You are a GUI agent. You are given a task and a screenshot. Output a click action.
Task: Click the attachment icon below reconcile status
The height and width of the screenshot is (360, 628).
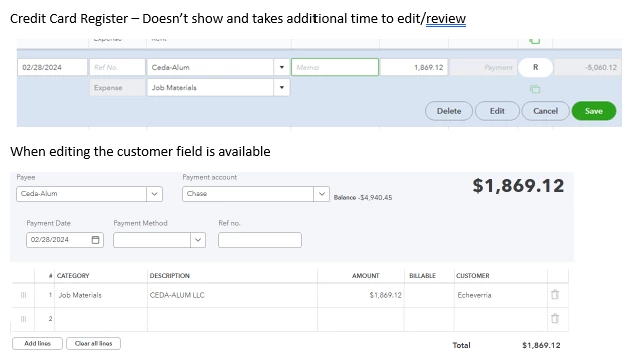click(x=535, y=89)
